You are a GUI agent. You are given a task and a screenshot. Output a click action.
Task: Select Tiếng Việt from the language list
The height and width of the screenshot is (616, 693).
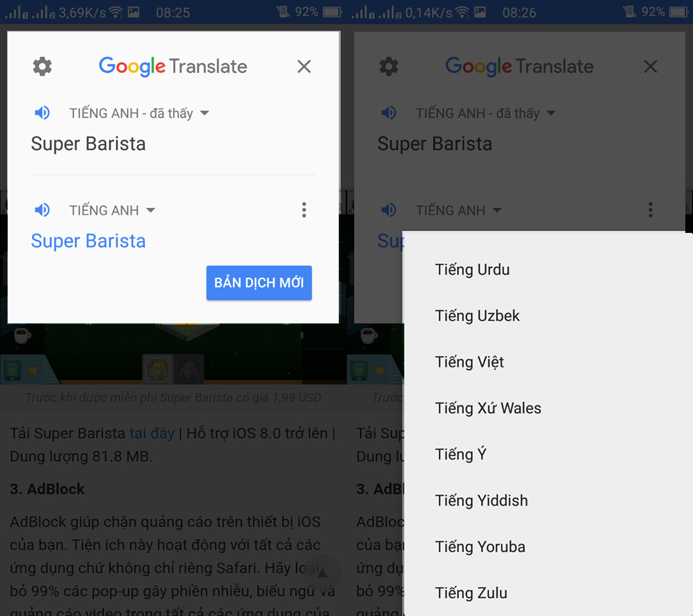click(470, 362)
